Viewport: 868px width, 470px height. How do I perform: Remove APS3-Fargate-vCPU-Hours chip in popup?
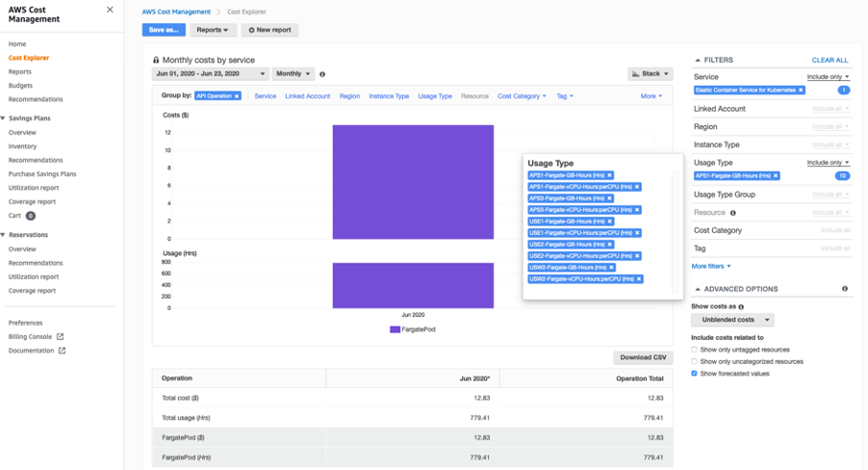pyautogui.click(x=637, y=210)
